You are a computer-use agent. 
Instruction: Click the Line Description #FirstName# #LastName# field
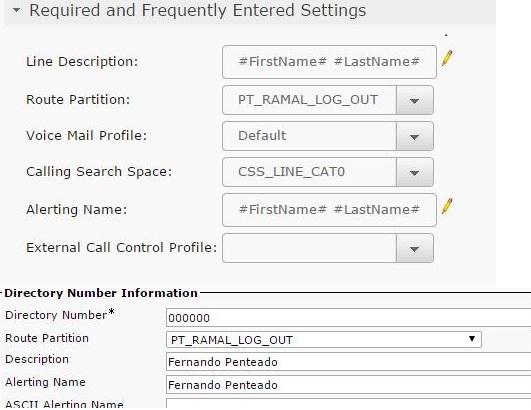tap(329, 62)
